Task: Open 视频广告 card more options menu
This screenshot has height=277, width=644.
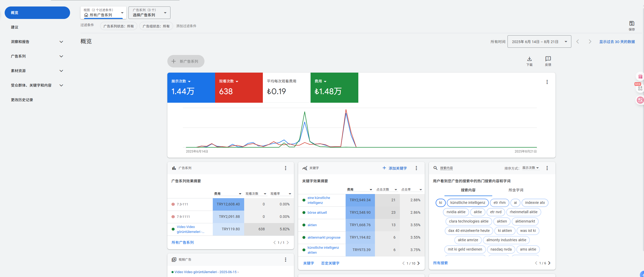Action: pyautogui.click(x=285, y=260)
